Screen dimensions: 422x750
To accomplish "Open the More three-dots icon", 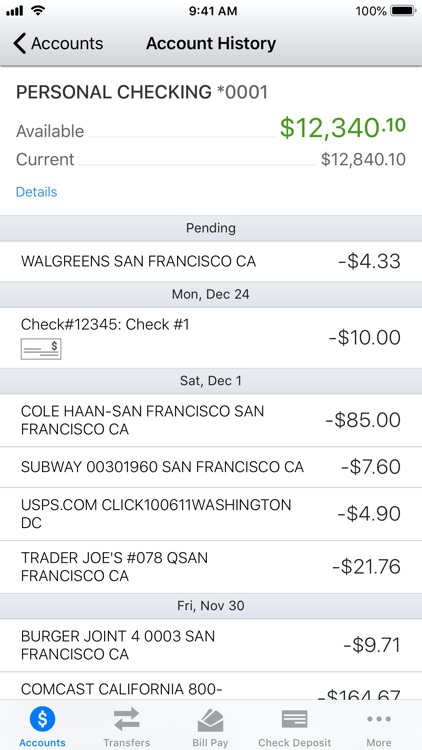I will click(x=378, y=719).
